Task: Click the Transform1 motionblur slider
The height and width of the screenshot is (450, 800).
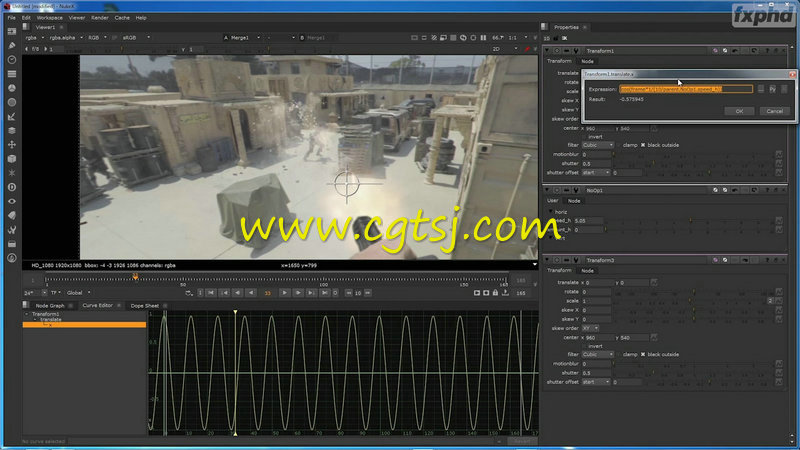Action: pos(694,154)
